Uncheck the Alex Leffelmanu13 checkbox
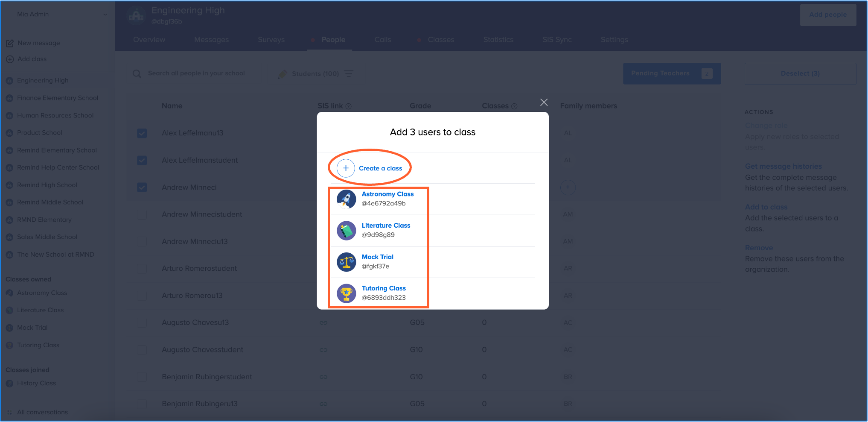The width and height of the screenshot is (868, 422). 142,133
